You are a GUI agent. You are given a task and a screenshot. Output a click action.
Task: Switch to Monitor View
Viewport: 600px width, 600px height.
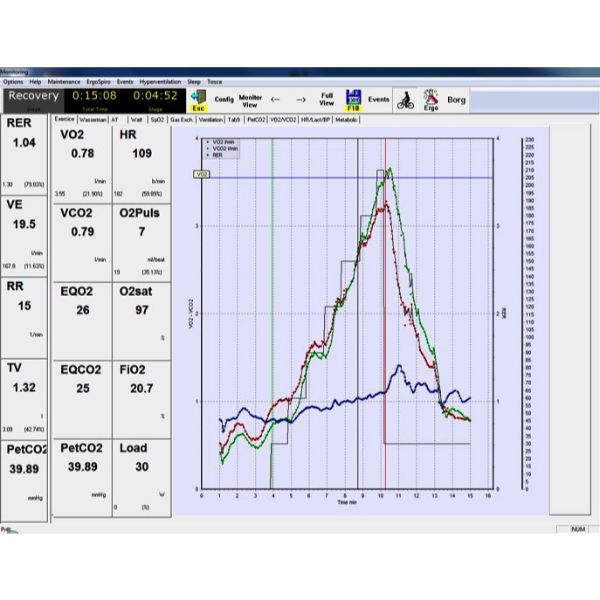250,101
